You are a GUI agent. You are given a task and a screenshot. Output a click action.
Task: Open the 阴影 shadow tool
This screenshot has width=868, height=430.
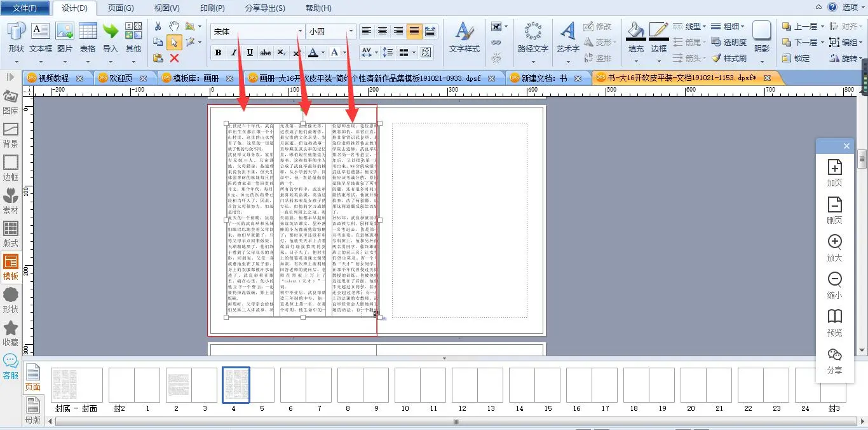click(762, 37)
